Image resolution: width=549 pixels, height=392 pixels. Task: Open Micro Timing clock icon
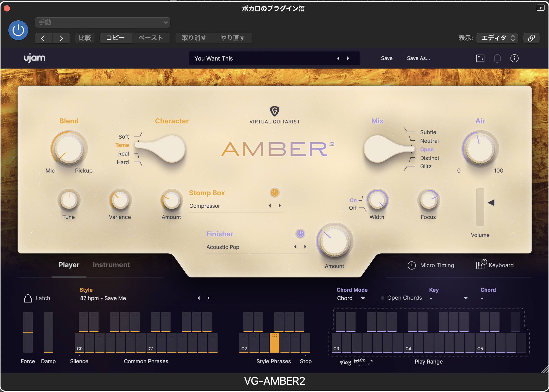pos(412,265)
